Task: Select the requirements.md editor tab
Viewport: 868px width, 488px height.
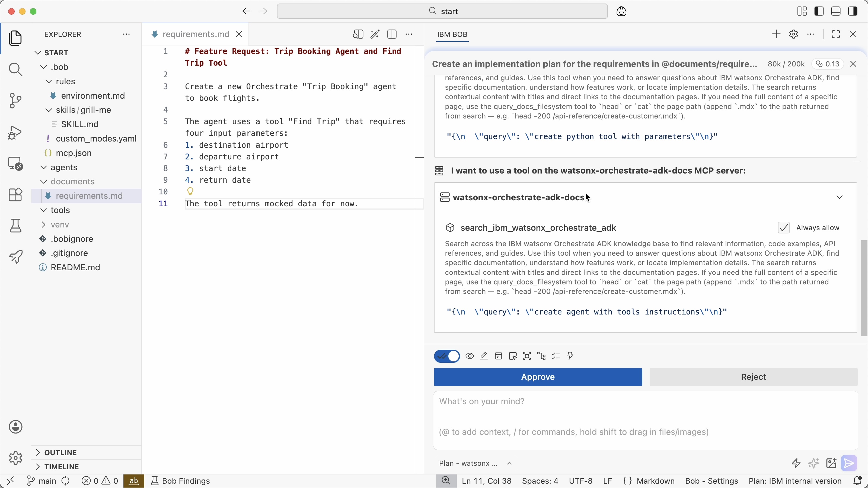Action: point(195,34)
